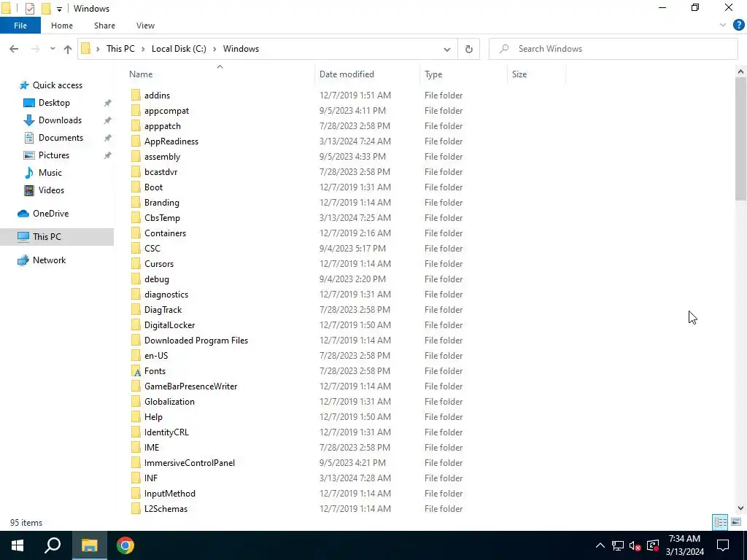Select Downloaded Program Files folder

pos(196,341)
